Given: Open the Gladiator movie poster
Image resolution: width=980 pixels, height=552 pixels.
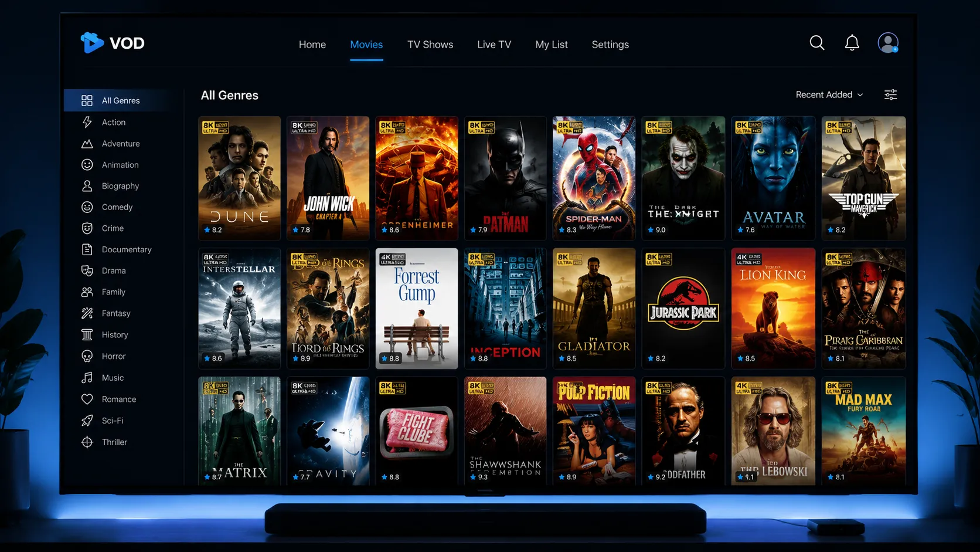Looking at the screenshot, I should 594,309.
